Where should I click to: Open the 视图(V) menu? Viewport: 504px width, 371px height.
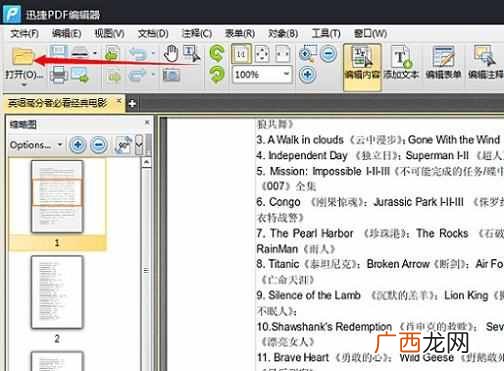tap(110, 33)
